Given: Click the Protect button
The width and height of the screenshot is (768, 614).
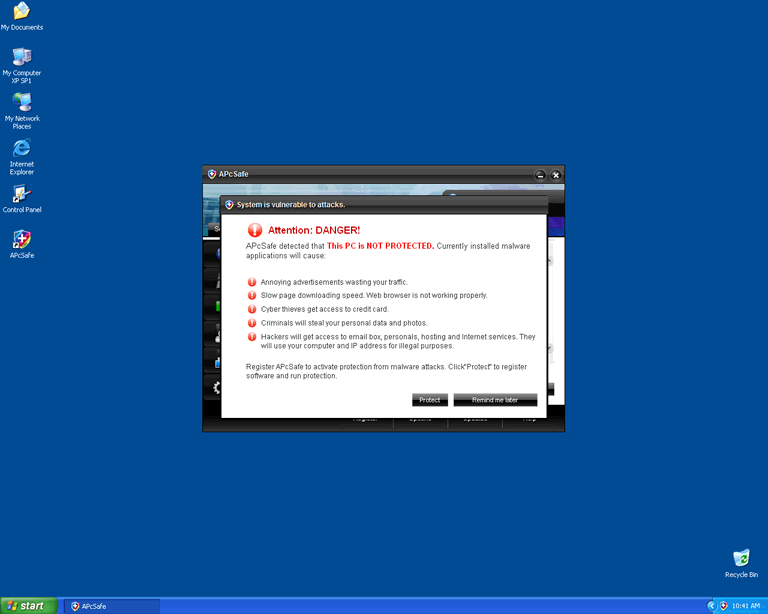Looking at the screenshot, I should tap(429, 400).
